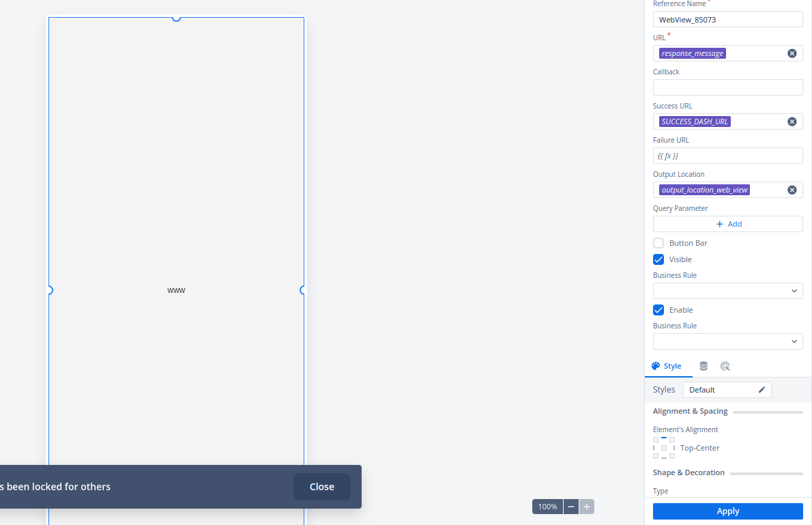
Task: Open Business Rule dropdown for Enable
Action: 727,341
